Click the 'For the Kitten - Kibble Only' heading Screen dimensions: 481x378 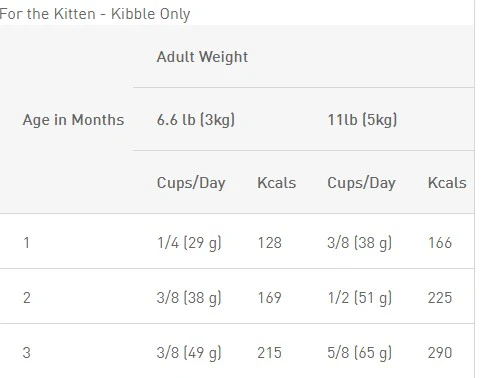pos(95,14)
